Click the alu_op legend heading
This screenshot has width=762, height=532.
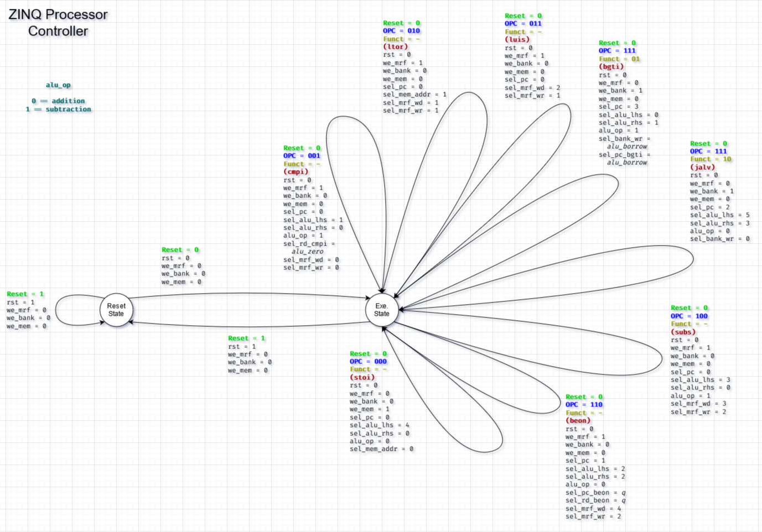(x=58, y=85)
